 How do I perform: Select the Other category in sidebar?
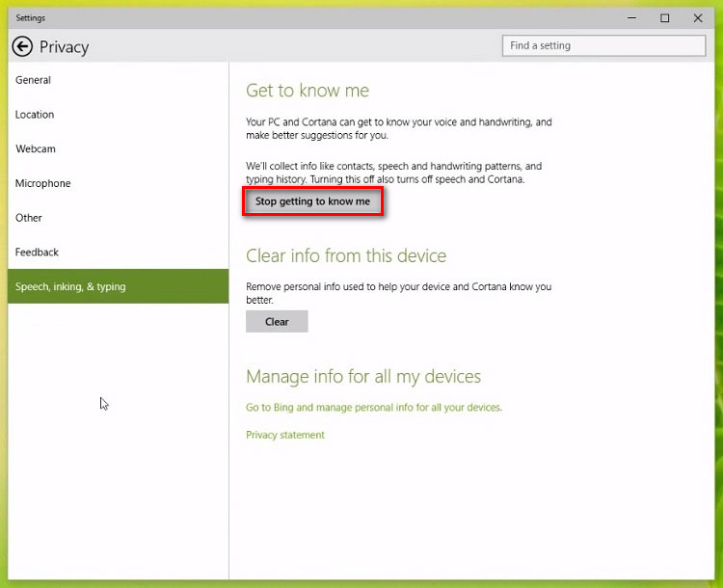[x=29, y=218]
